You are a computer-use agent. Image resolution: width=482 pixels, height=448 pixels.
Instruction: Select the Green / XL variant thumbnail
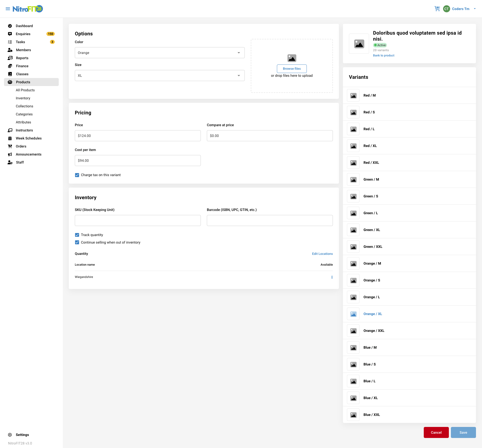pyautogui.click(x=353, y=230)
